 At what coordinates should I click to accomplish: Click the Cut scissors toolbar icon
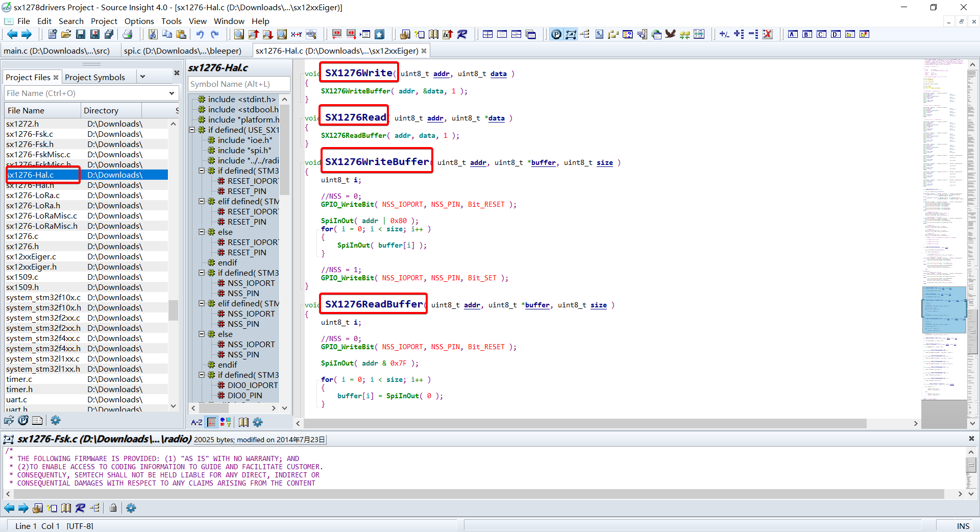click(x=153, y=34)
